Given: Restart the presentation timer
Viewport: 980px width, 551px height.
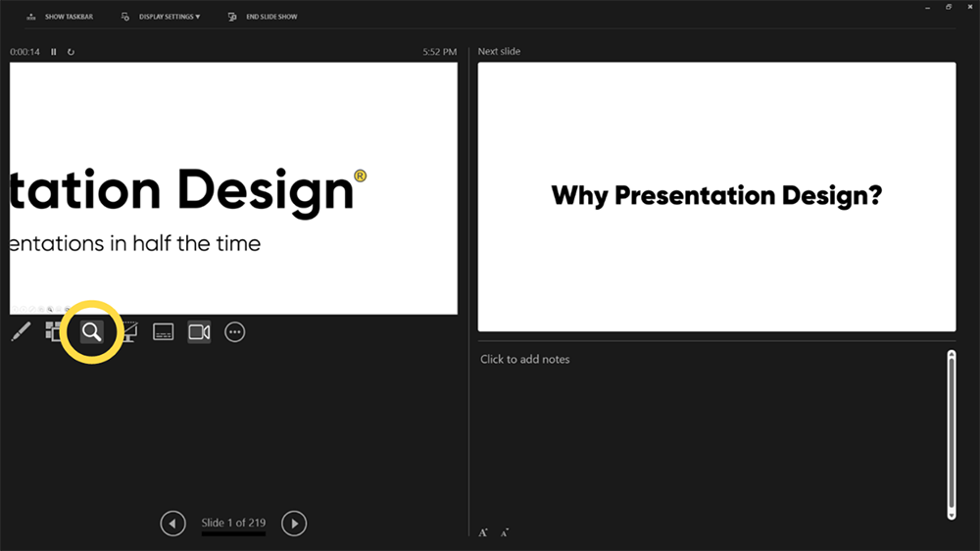Looking at the screenshot, I should [x=71, y=52].
